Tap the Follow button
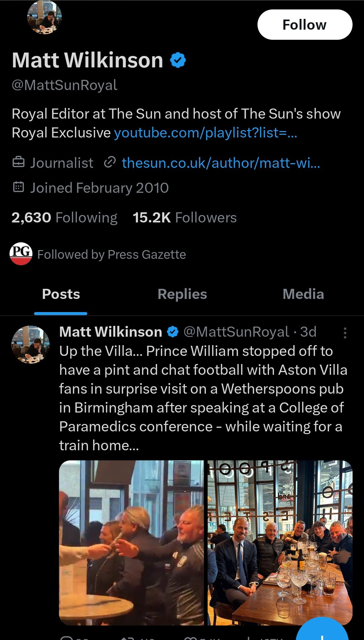Image resolution: width=364 pixels, height=640 pixels. [305, 25]
